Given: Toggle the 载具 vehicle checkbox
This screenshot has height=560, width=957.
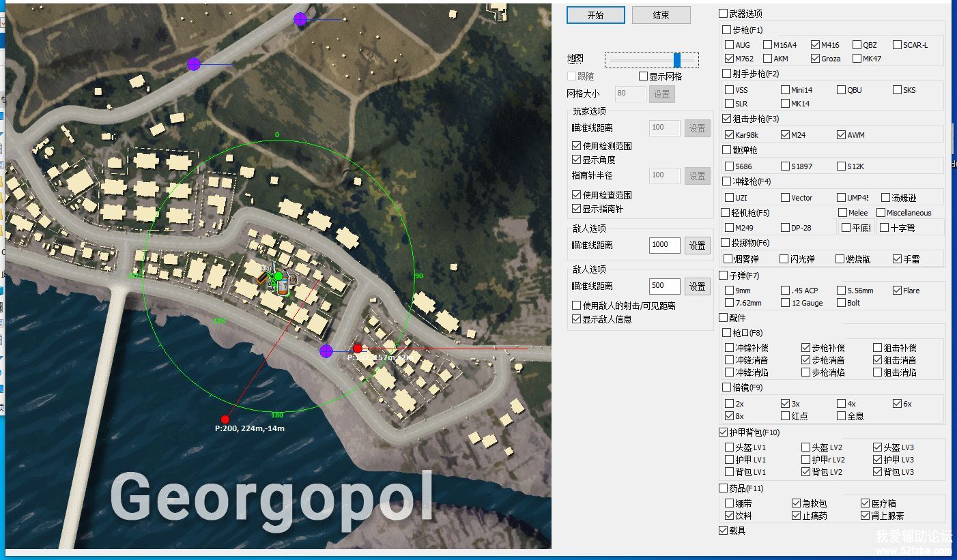Looking at the screenshot, I should click(x=724, y=530).
